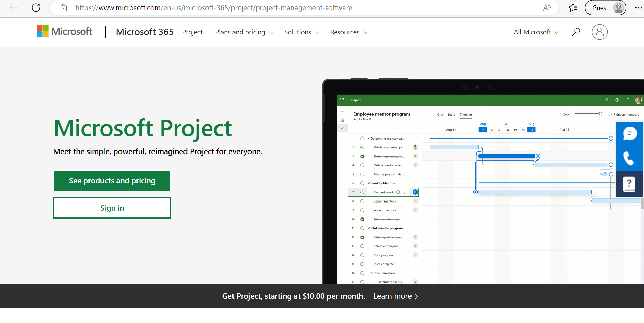Click the assignee avatar on Validate potential row
This screenshot has width=644, height=323.
[415, 147]
